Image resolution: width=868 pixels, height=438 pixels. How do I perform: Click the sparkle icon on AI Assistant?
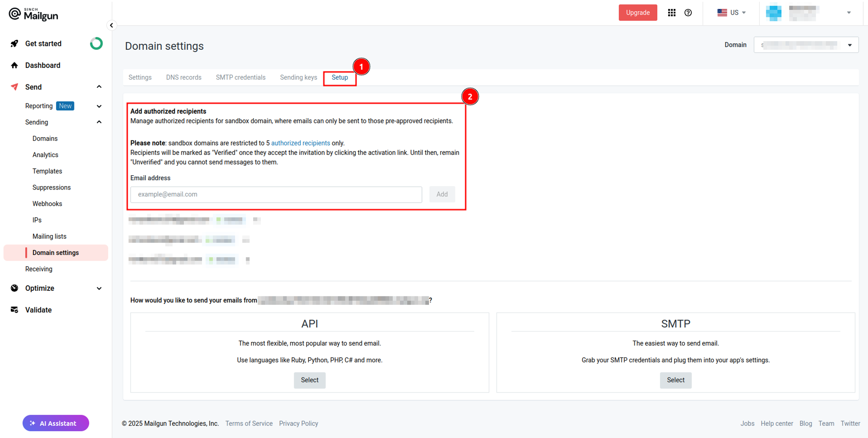coord(32,423)
